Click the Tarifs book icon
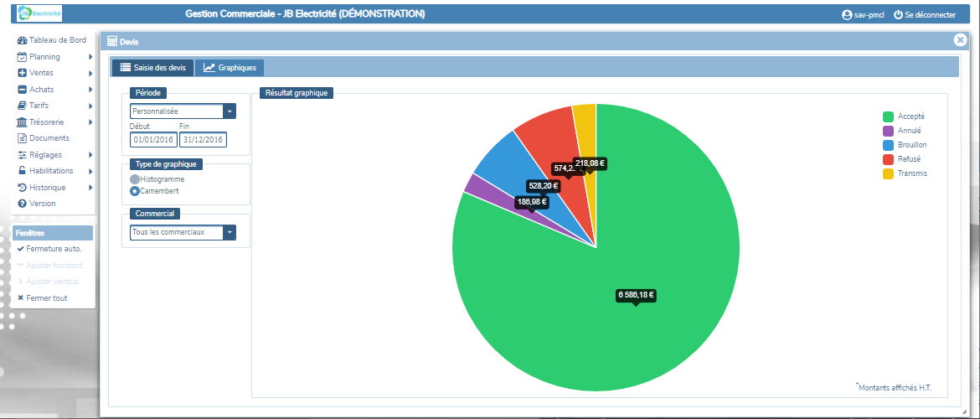This screenshot has width=980, height=419. click(x=22, y=105)
